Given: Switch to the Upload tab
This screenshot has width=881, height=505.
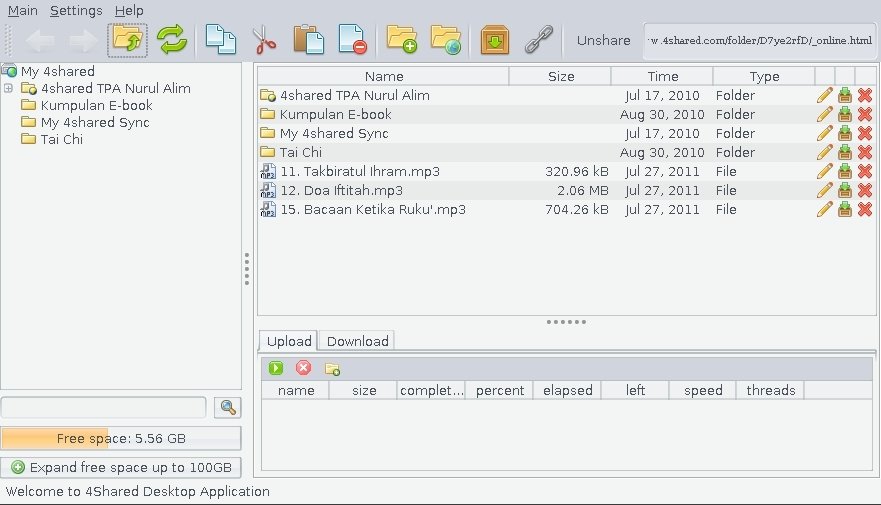Looking at the screenshot, I should coord(289,341).
